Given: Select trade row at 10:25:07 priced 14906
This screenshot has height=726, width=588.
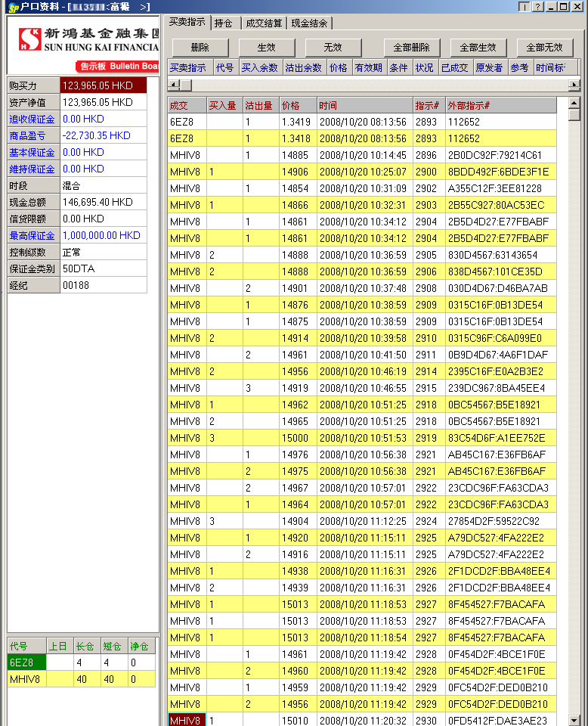Looking at the screenshot, I should coord(362,172).
